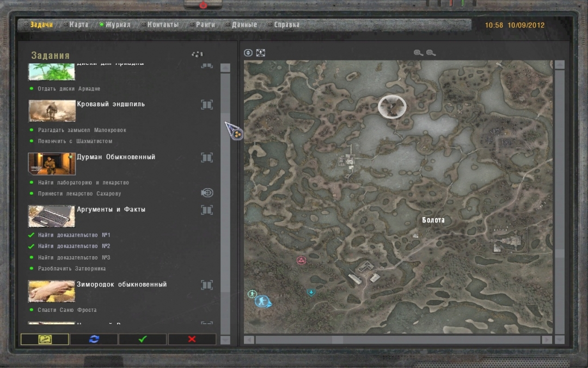588x368 pixels.
Task: Click subtask Найти доказательство №3
Action: click(x=74, y=257)
